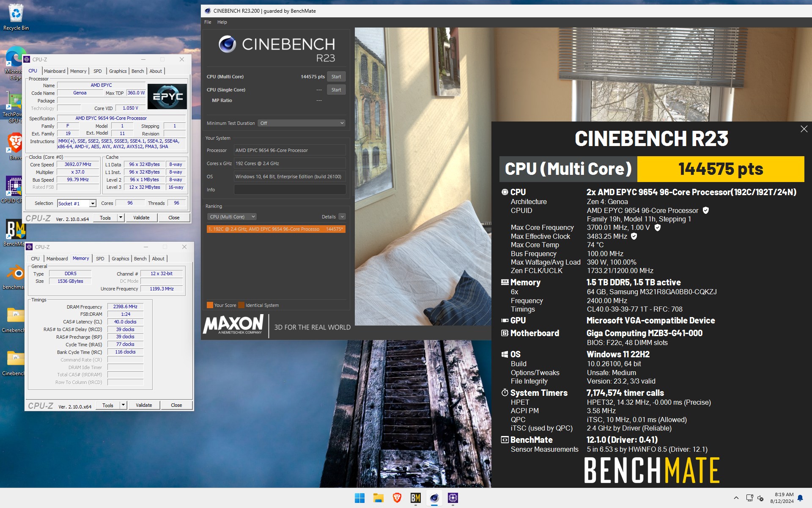Switch to SPD tab in top CPU-Z
This screenshot has width=812, height=508.
pyautogui.click(x=98, y=71)
